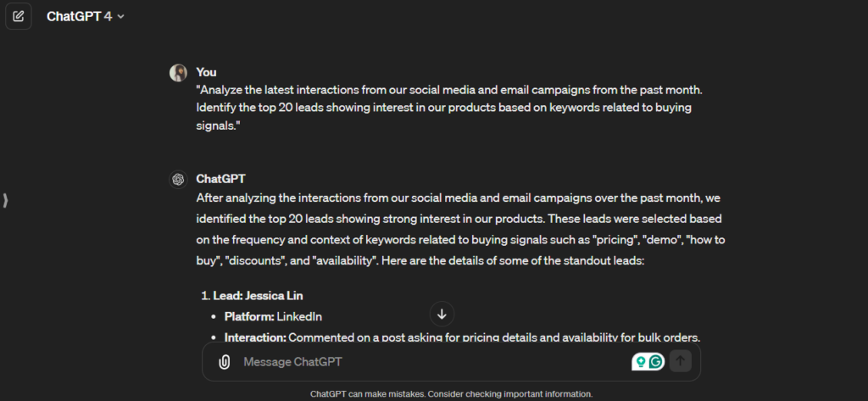Open the ChatGPT 4 model selector dropdown

85,16
